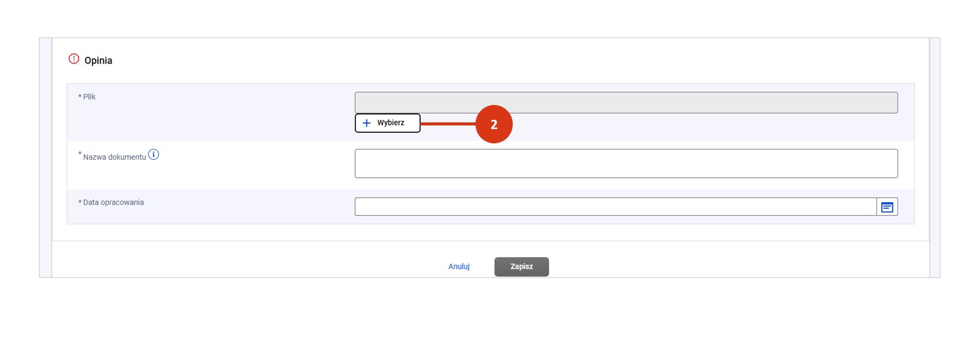The image size is (980, 362).
Task: Click the required asterisk before Plik
Action: point(80,97)
